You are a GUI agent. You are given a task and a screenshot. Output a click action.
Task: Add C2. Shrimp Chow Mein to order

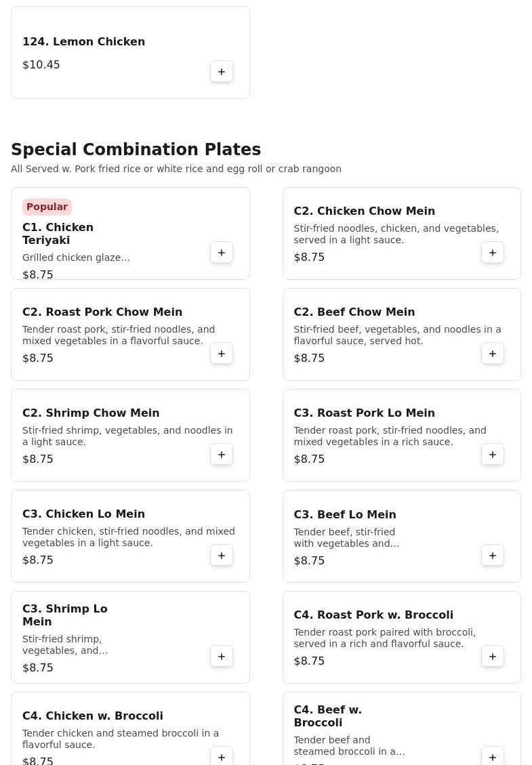point(222,455)
